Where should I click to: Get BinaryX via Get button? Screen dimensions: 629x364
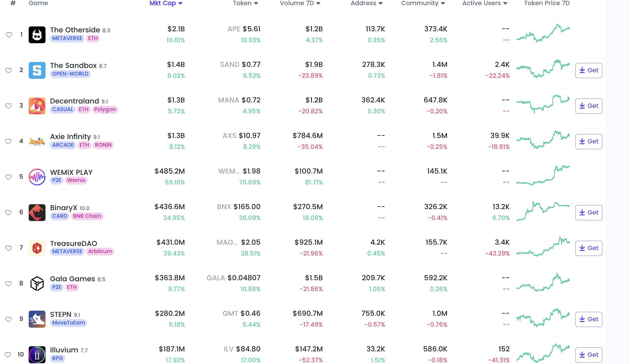588,213
